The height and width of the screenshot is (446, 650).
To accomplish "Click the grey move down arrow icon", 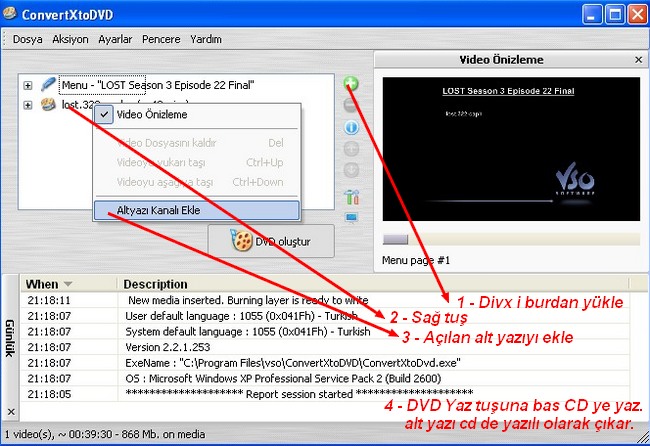I will (x=351, y=170).
